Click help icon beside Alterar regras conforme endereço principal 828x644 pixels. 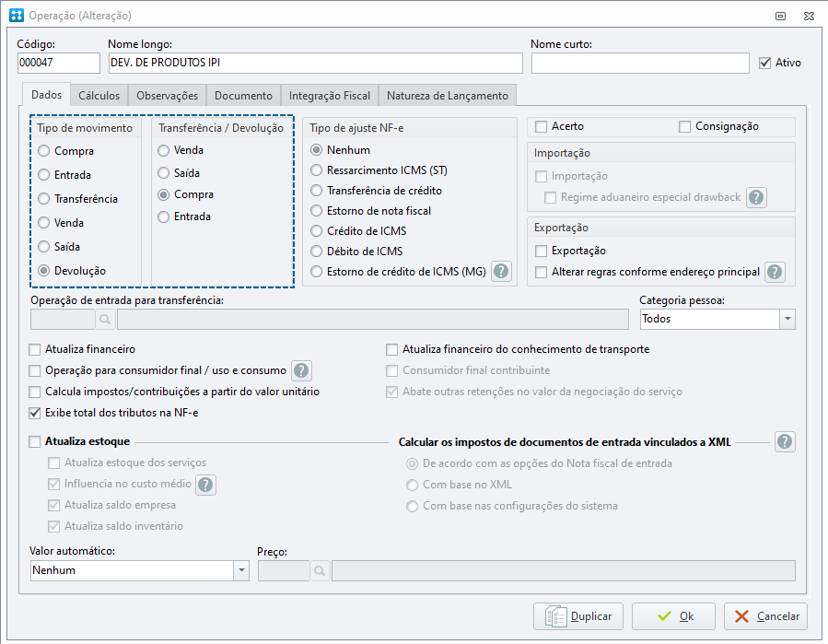pyautogui.click(x=775, y=272)
